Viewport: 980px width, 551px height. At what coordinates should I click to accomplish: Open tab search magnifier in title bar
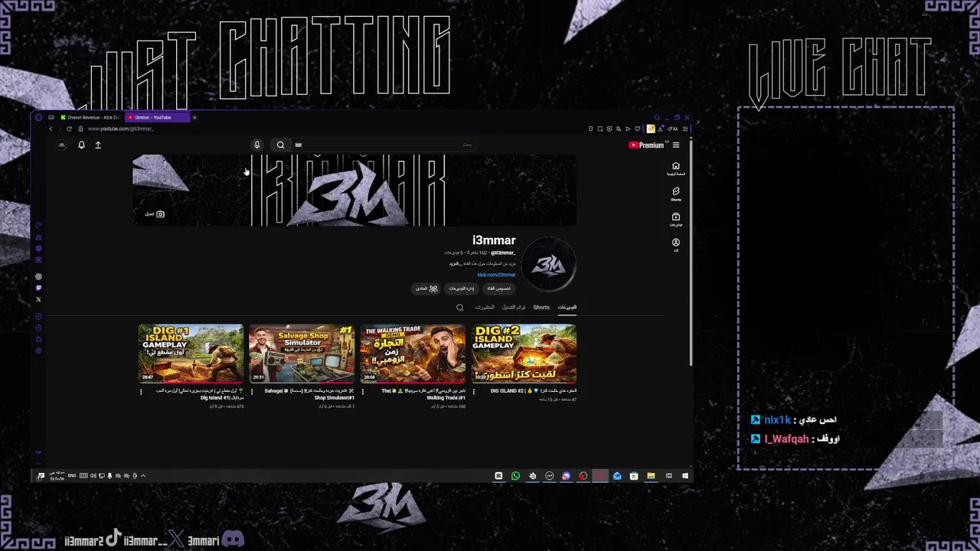coord(657,117)
